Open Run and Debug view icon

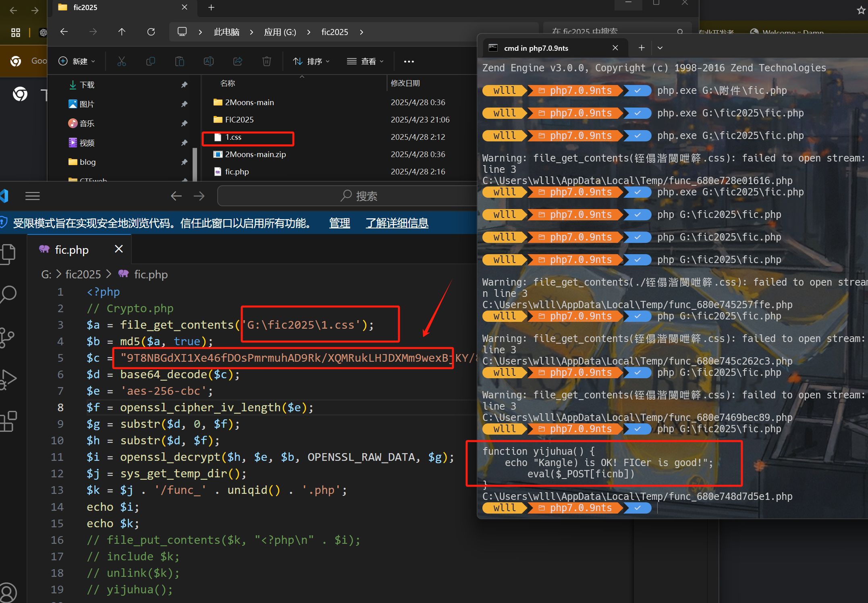pos(8,379)
